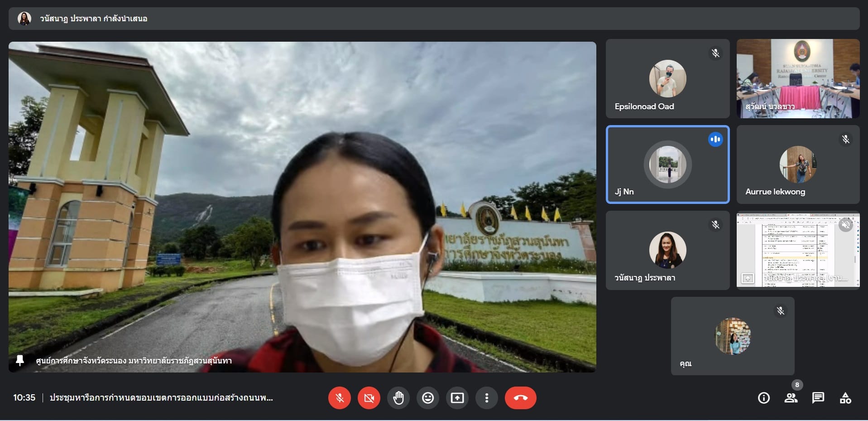Image resolution: width=868 pixels, height=421 pixels.
Task: Click the conference room video tile
Action: 798,78
